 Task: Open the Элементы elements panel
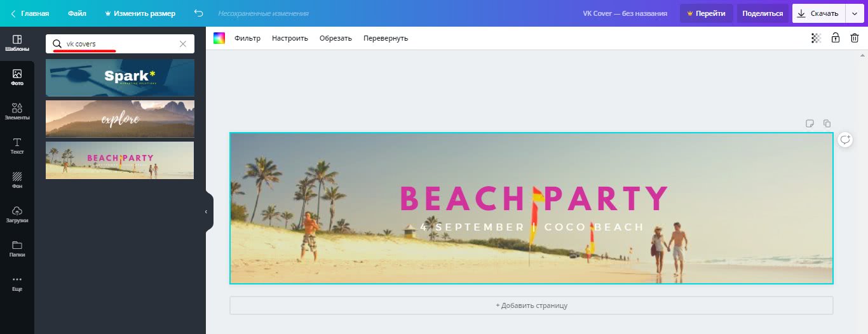17,112
